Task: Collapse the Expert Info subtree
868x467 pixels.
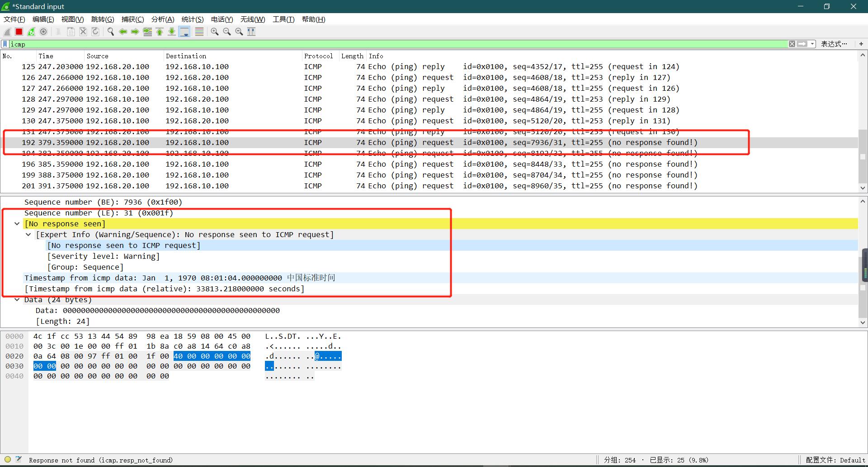Action: [x=28, y=235]
